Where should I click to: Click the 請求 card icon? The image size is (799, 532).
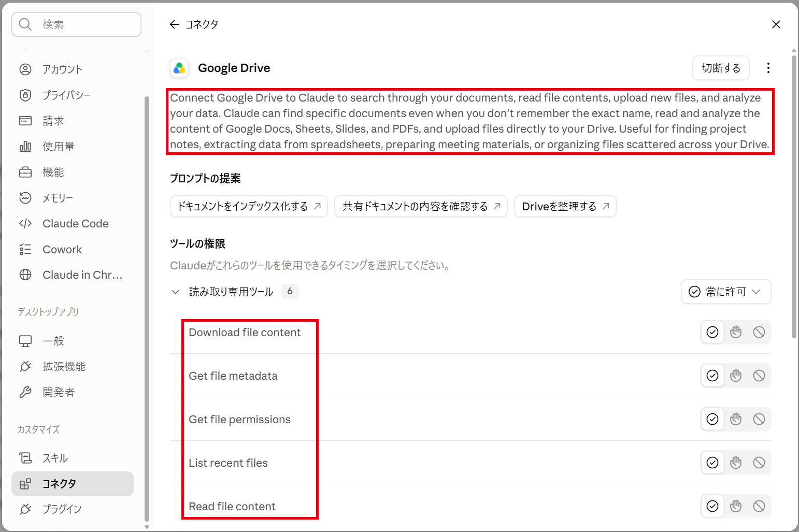[x=25, y=121]
